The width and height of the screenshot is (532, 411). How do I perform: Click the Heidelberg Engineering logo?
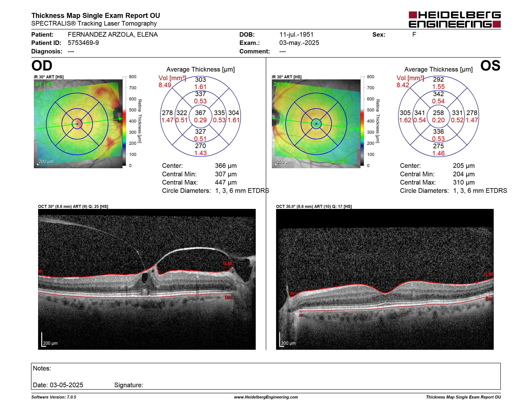point(455,20)
